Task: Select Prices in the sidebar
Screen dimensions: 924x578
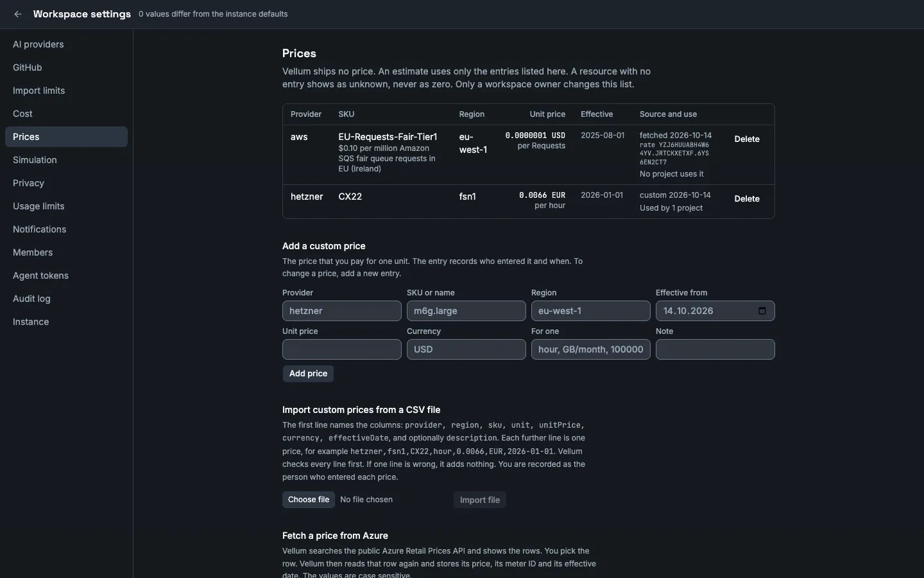Action: coord(66,137)
